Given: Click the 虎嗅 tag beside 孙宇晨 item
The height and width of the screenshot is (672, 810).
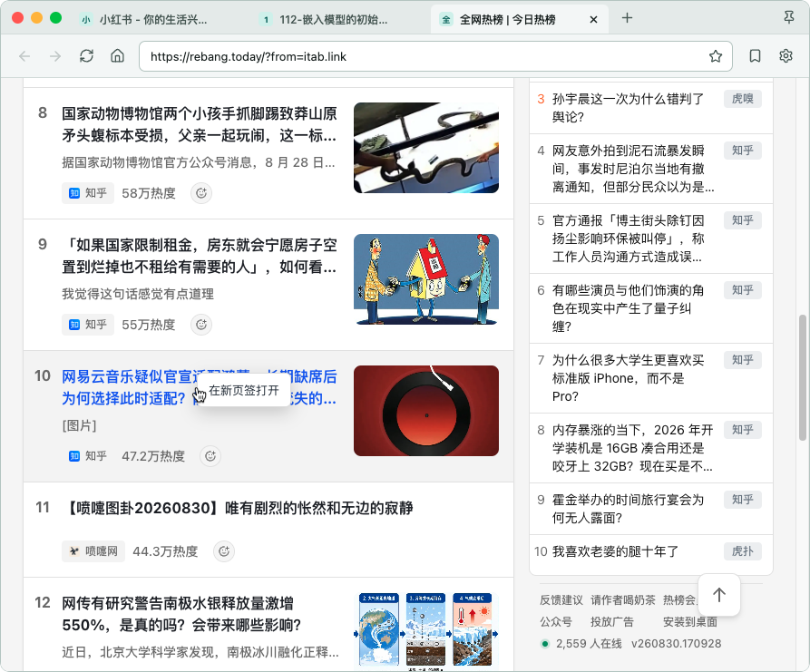Looking at the screenshot, I should point(743,99).
